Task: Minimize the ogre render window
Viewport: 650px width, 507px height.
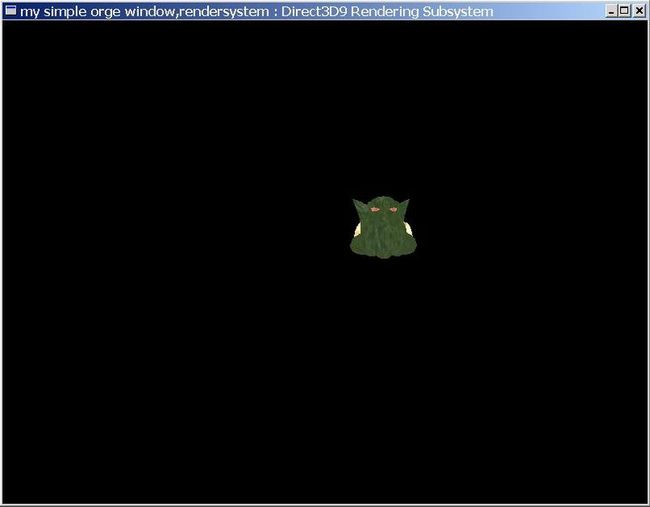Action: click(x=611, y=11)
